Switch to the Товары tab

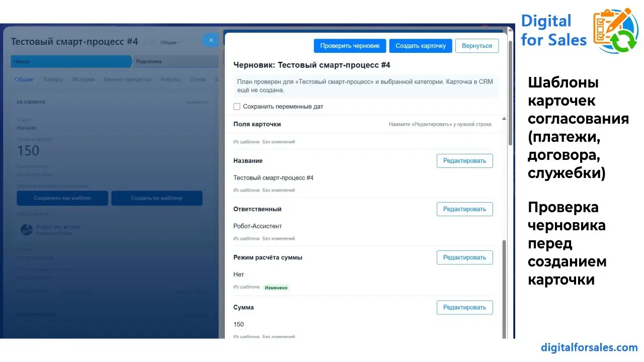53,79
